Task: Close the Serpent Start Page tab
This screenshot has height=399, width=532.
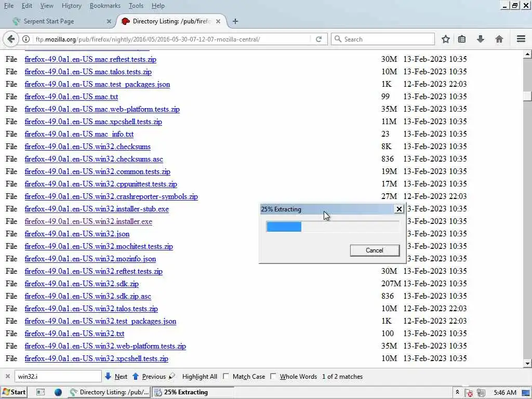Action: coord(109,21)
